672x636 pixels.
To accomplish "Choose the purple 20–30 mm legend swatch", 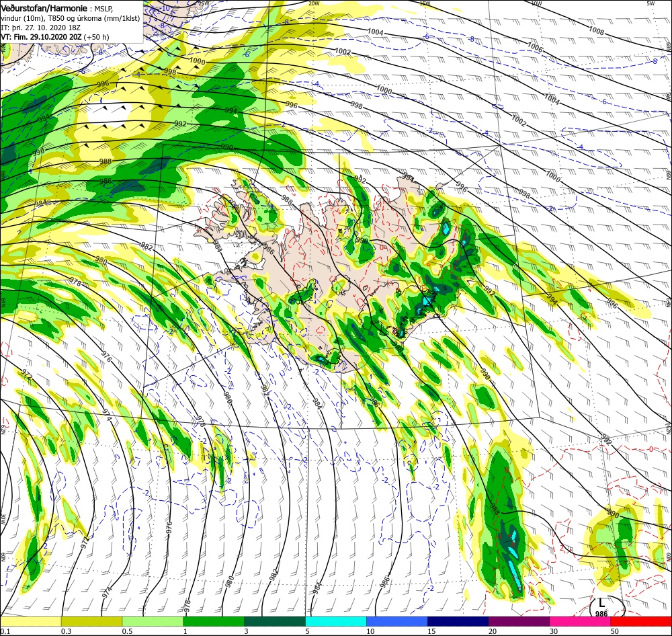I will (x=519, y=621).
